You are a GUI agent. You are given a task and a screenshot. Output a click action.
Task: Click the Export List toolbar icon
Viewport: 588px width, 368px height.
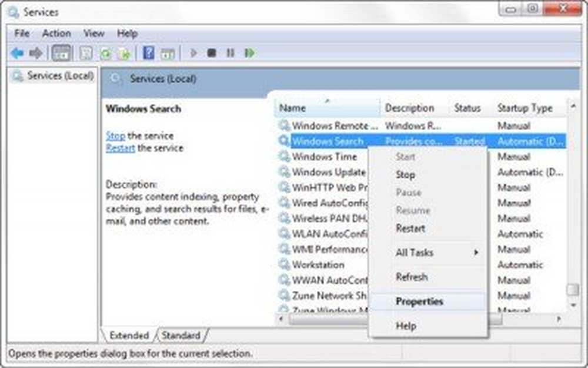[124, 54]
